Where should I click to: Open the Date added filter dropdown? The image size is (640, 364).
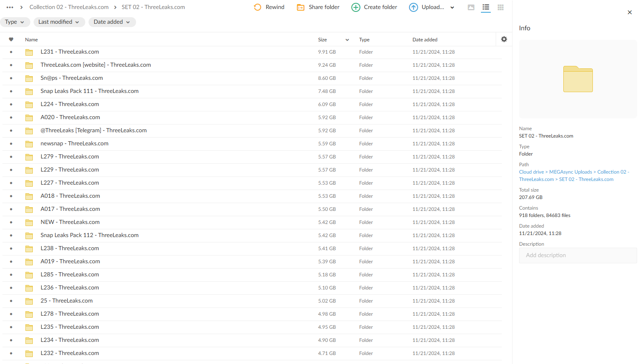(112, 22)
